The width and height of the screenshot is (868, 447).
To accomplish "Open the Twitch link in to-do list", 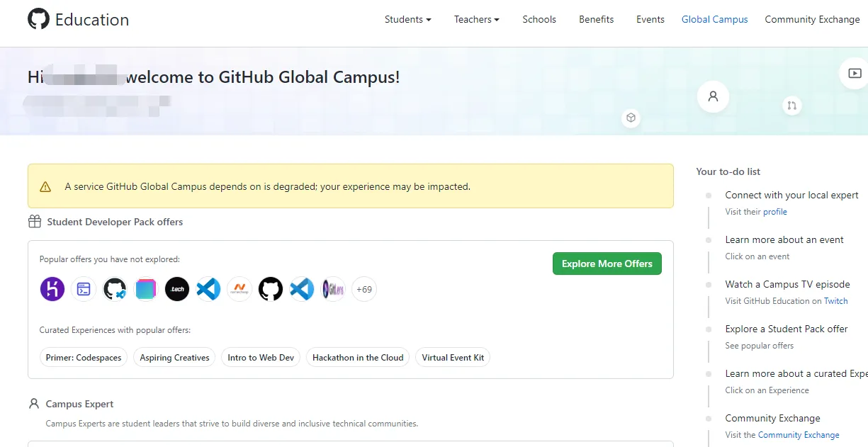I will (x=835, y=301).
